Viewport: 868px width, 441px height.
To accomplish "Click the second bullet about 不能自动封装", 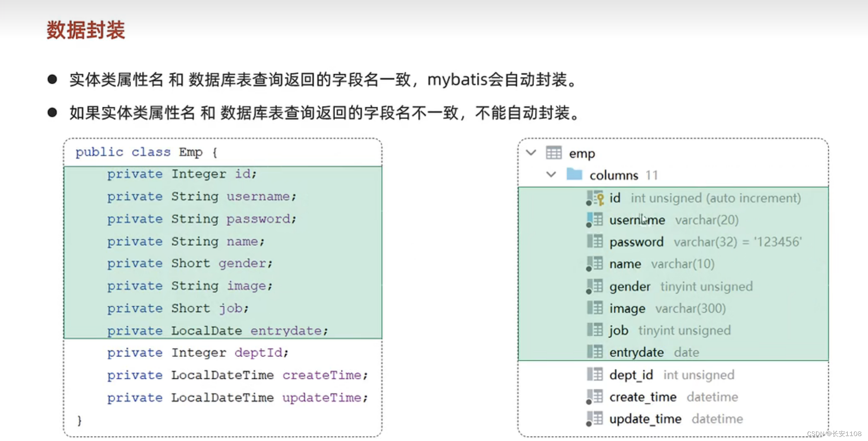I will point(326,113).
